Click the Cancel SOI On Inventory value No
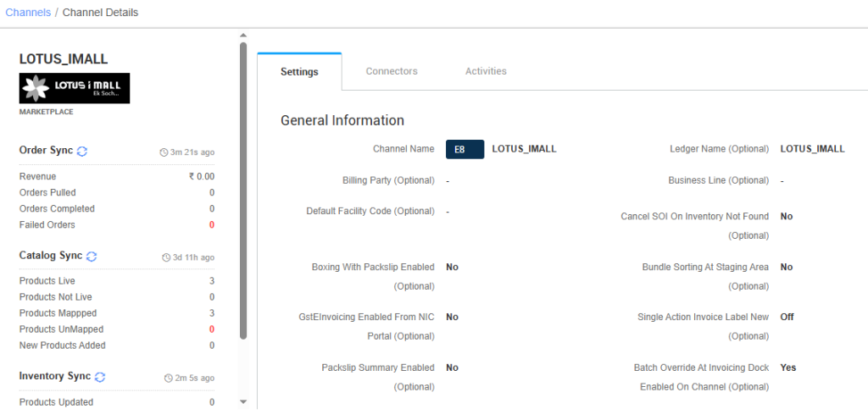Screen dimensions: 868x420 tap(787, 217)
